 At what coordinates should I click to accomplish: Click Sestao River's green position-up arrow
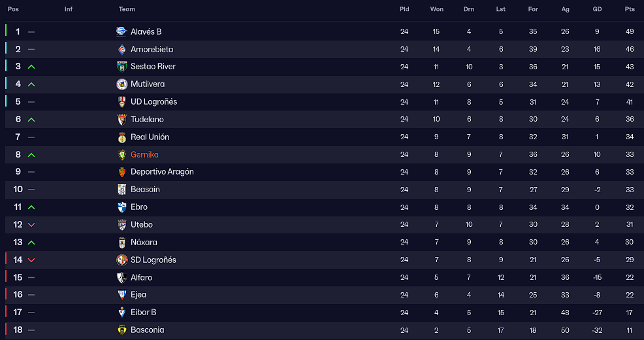coord(31,67)
